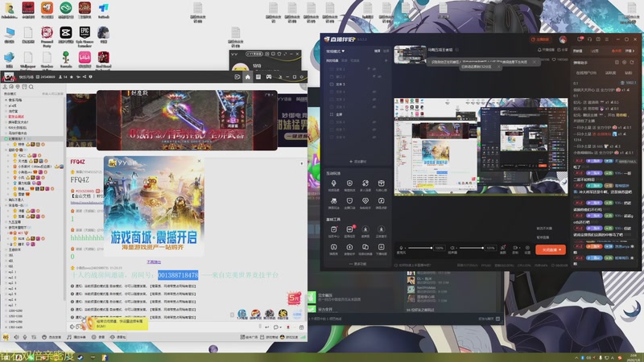Open the home icon in YY title bar
The image size is (644, 362).
pos(248,76)
